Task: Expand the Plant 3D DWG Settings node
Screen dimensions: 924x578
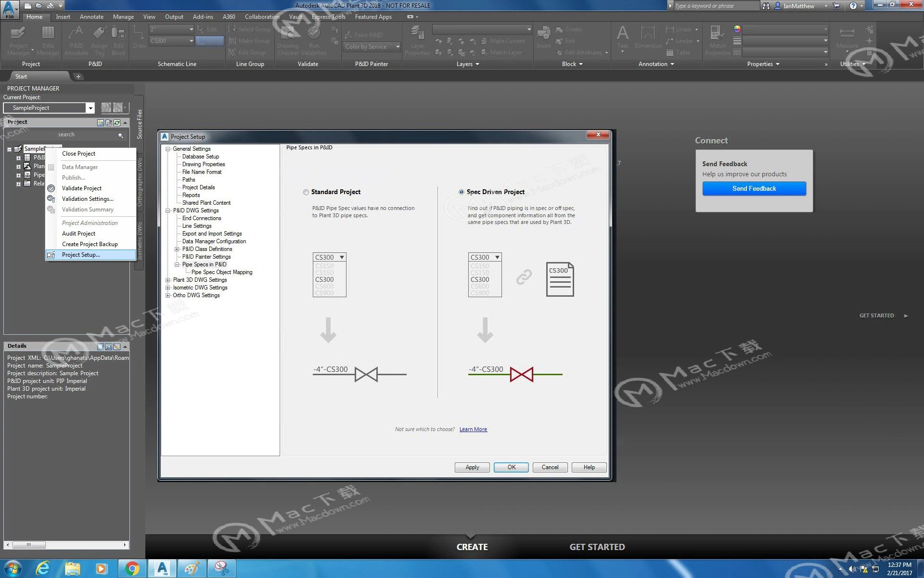Action: click(x=168, y=280)
